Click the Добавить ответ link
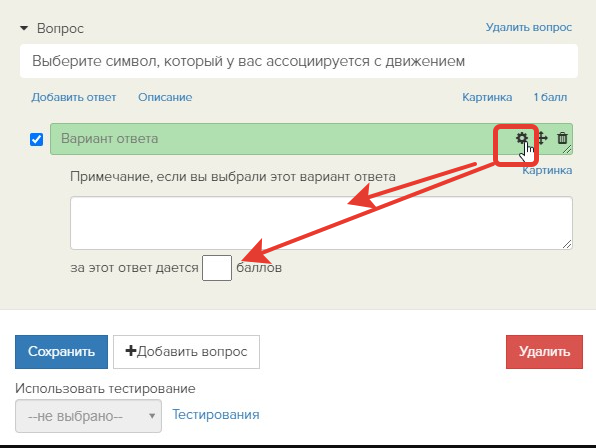This screenshot has height=448, width=596. [x=74, y=97]
